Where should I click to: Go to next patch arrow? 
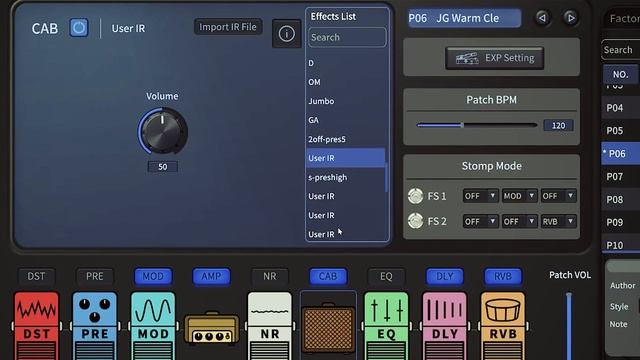pos(571,18)
